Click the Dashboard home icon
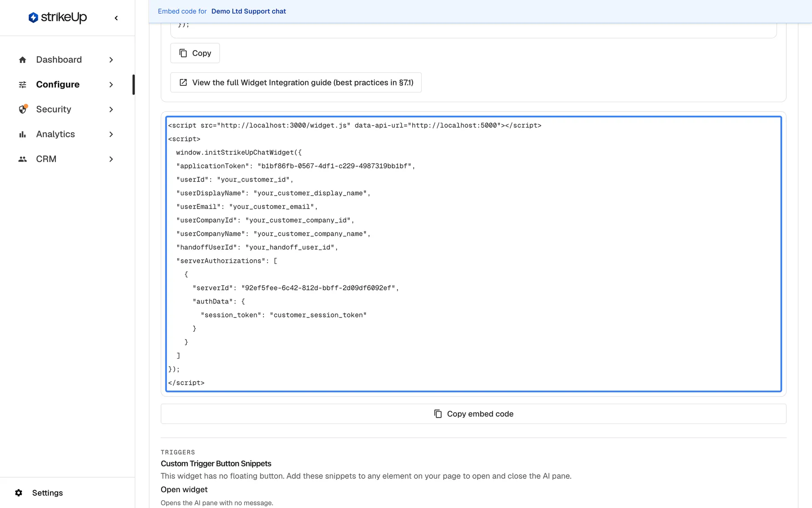812x508 pixels. point(23,60)
